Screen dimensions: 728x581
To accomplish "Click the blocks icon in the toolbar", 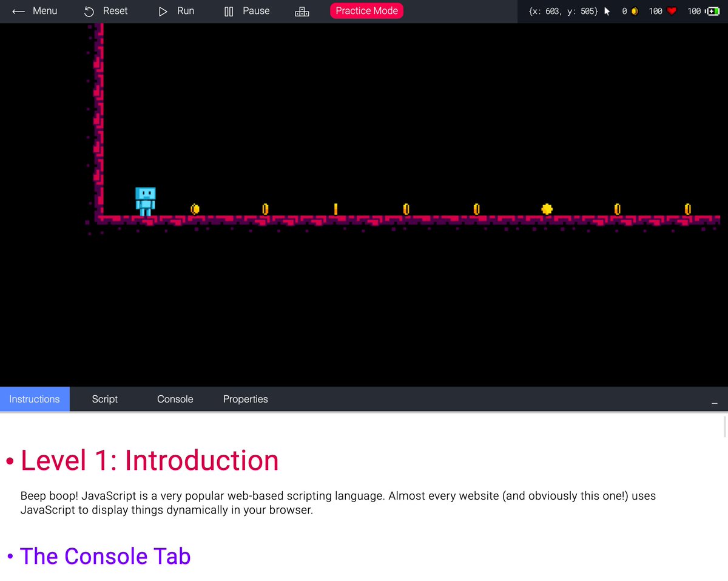I will (302, 12).
